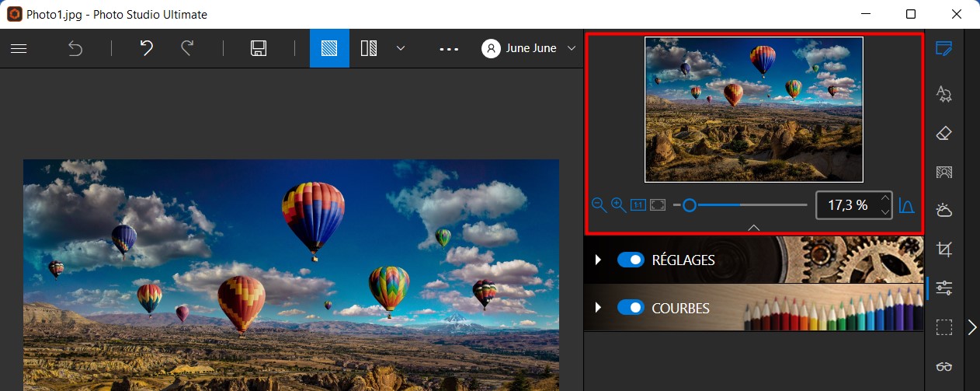Save the photo with the floppy disk icon

[x=259, y=48]
